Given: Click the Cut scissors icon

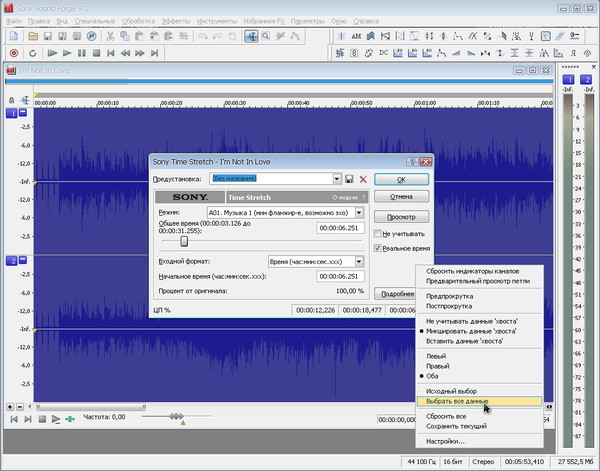Looking at the screenshot, I should [x=110, y=36].
